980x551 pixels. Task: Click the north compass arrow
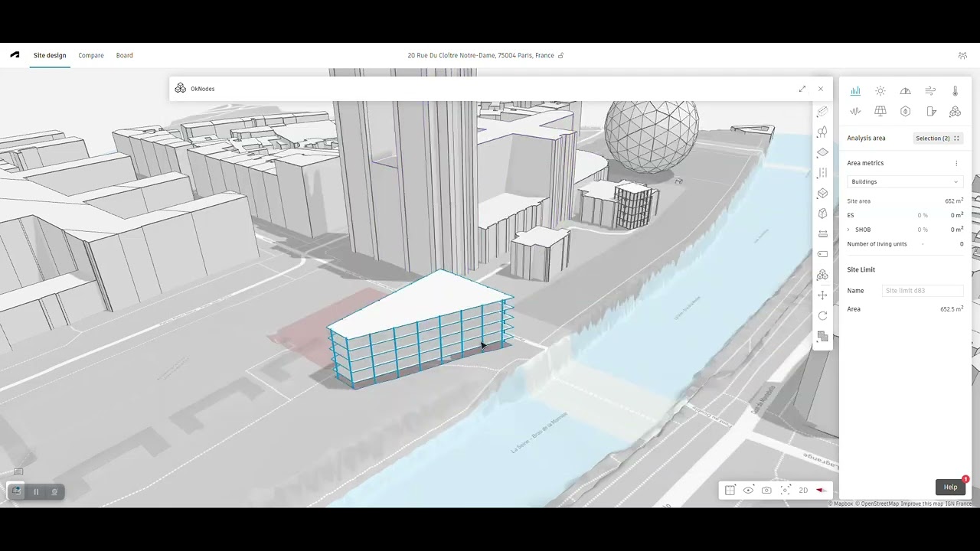click(x=822, y=491)
